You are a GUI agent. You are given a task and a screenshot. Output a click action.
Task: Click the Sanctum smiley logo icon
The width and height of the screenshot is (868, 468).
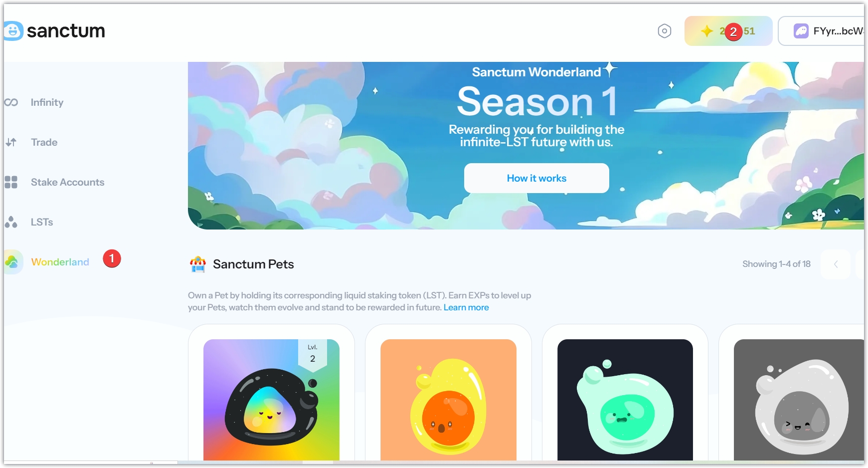(x=13, y=31)
